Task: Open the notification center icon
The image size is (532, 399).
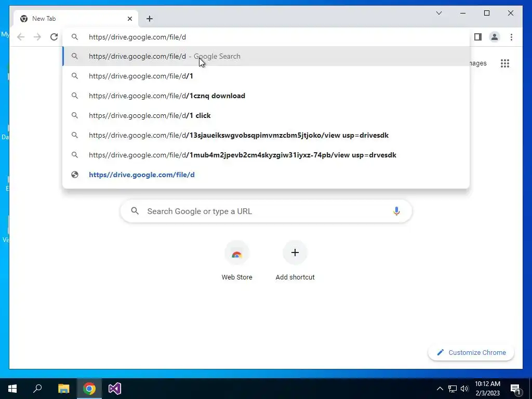Action: tap(515, 389)
